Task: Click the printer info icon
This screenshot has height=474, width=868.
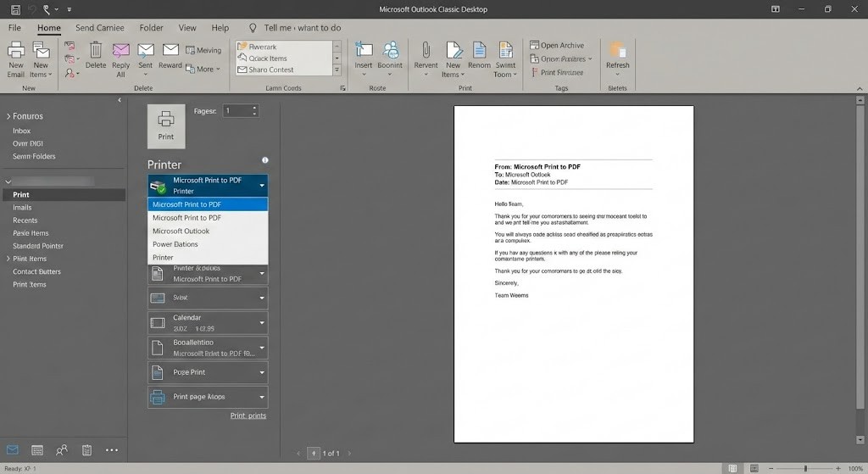Action: 265,160
